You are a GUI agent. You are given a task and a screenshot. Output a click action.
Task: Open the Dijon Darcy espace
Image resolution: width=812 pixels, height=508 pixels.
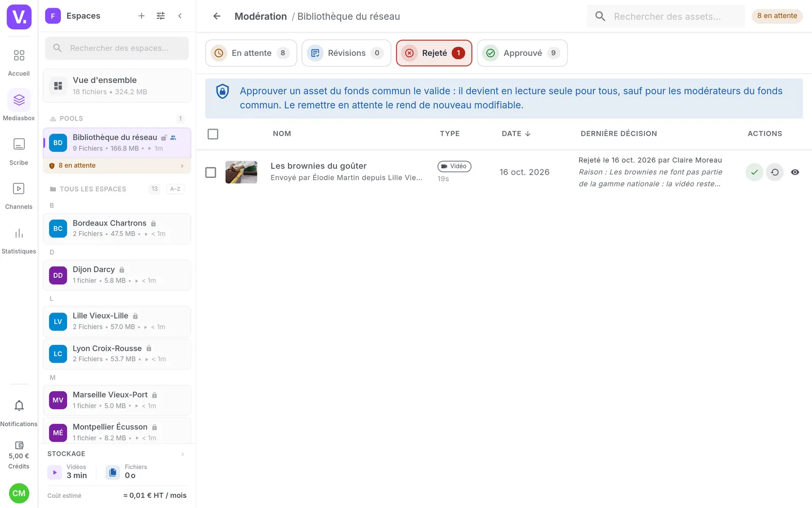tap(117, 275)
